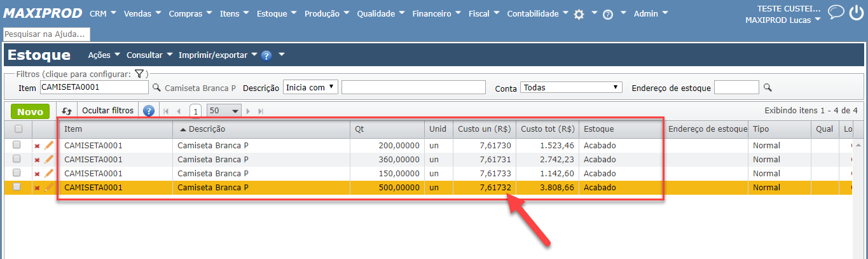Go to first page of the grid
Image resolution: width=868 pixels, height=259 pixels.
click(x=167, y=111)
